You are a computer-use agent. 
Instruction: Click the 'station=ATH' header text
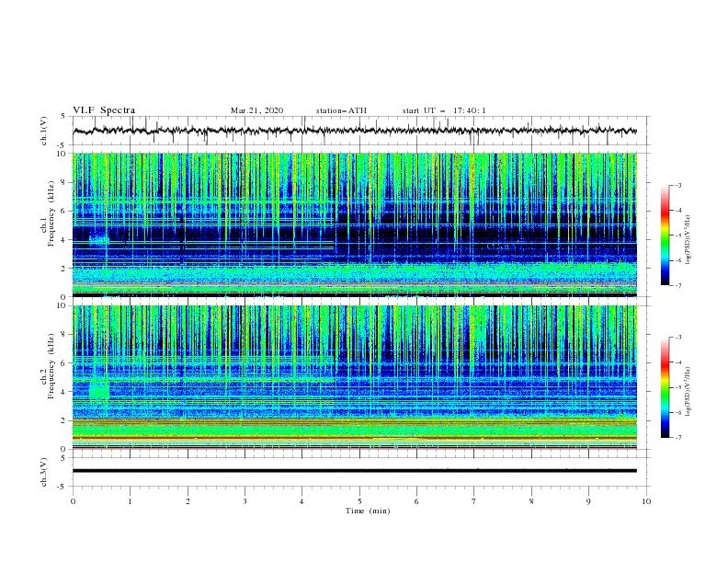[341, 110]
